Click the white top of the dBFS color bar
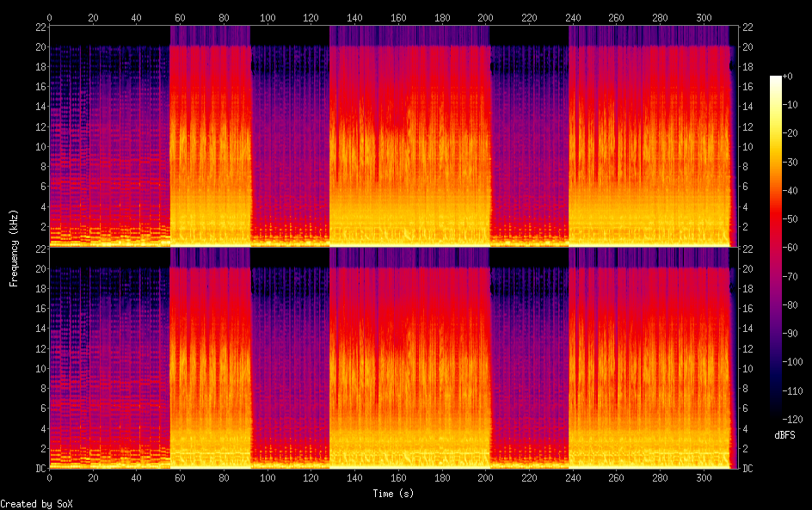Image resolution: width=812 pixels, height=510 pixels. [x=776, y=79]
